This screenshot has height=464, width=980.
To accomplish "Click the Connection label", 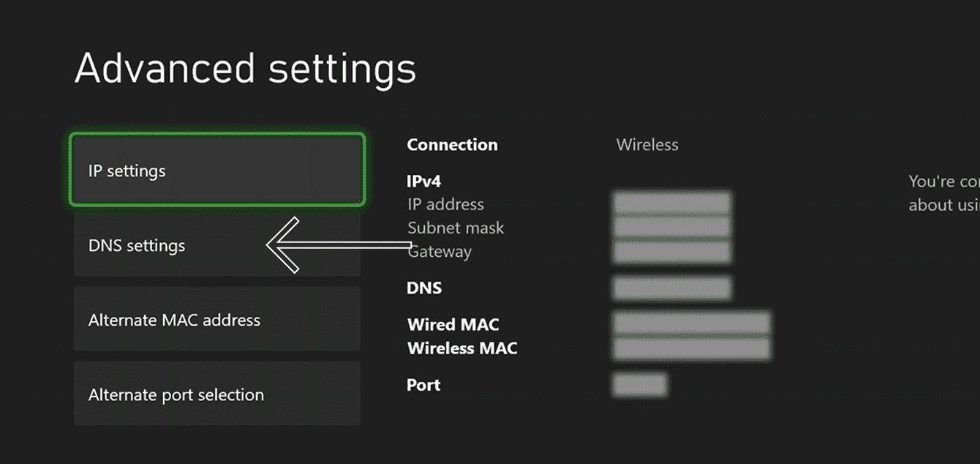I will point(452,144).
